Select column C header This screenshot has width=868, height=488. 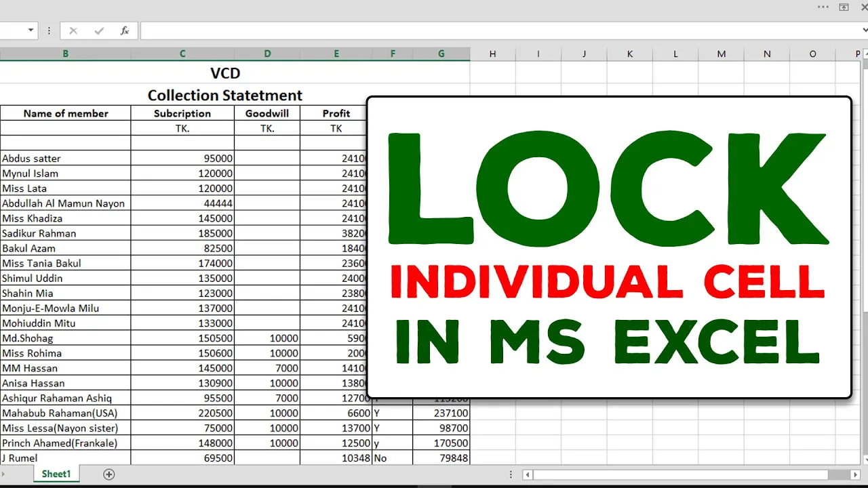pyautogui.click(x=182, y=54)
